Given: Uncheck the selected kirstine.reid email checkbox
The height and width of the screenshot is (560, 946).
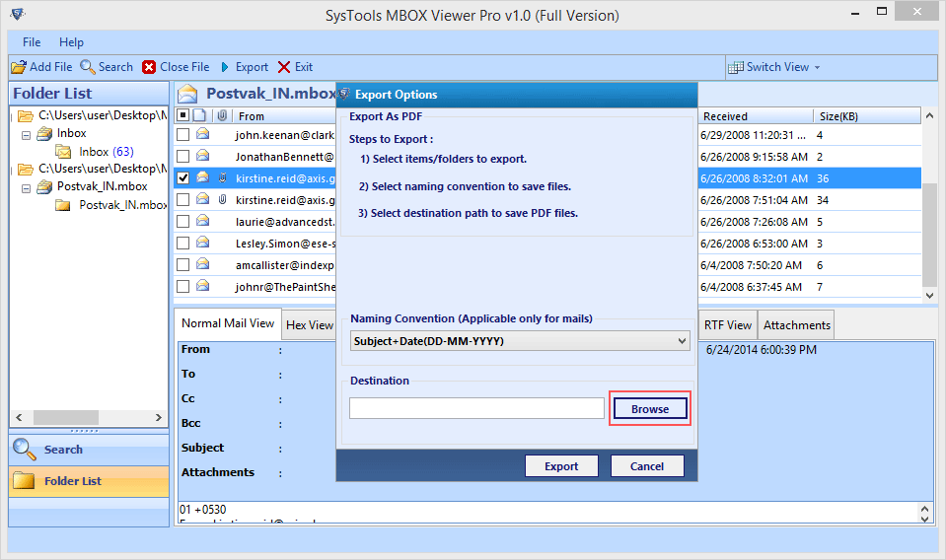Looking at the screenshot, I should (183, 177).
